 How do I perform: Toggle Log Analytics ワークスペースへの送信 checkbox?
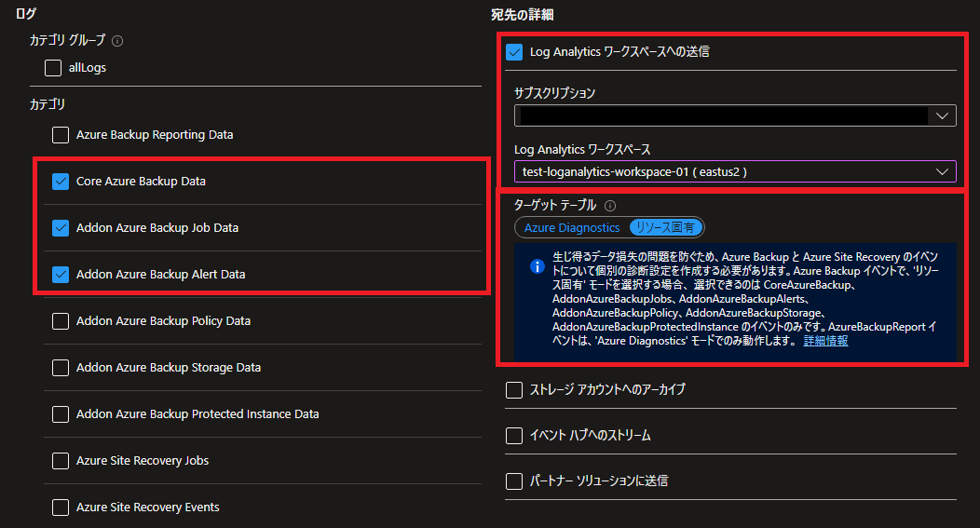click(513, 52)
